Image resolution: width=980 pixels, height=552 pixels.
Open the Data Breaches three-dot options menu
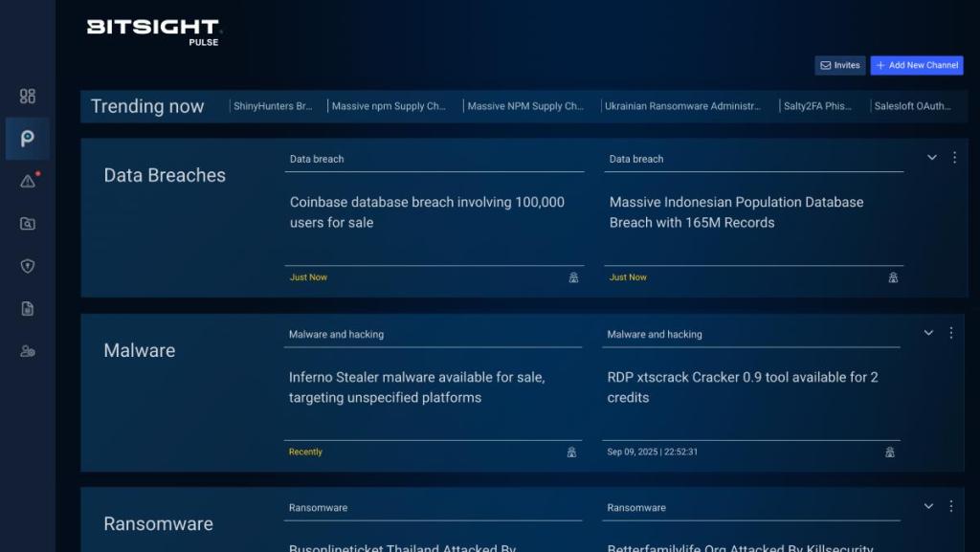(x=954, y=158)
